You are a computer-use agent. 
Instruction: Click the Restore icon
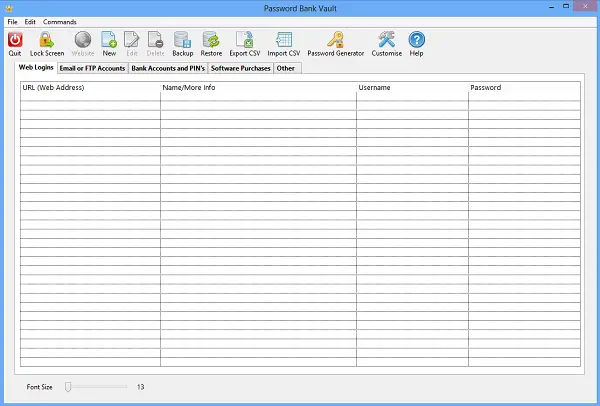(211, 40)
